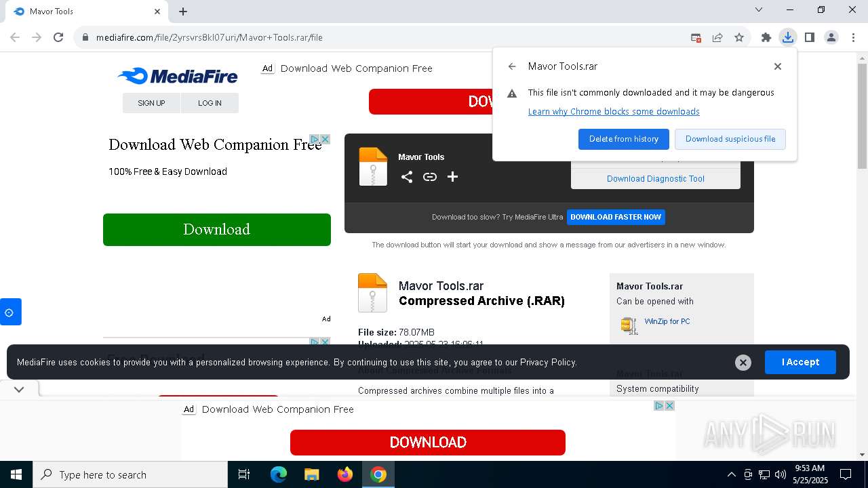The image size is (868, 488).
Task: Open File Explorer from taskbar
Action: [x=312, y=474]
